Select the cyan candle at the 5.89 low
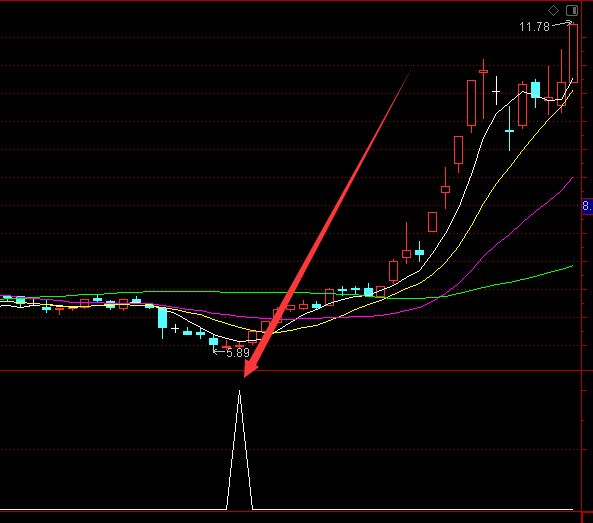Screen dimensions: 593x523 213,342
